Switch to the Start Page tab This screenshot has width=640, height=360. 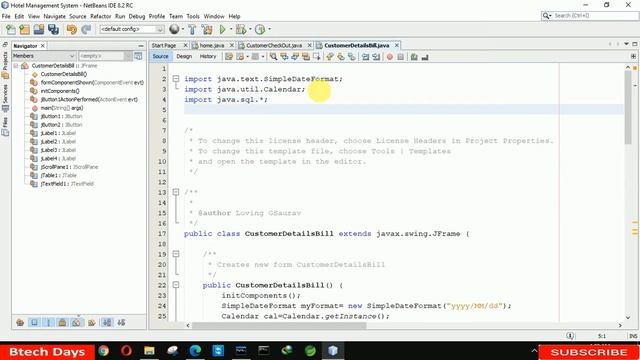(x=164, y=45)
